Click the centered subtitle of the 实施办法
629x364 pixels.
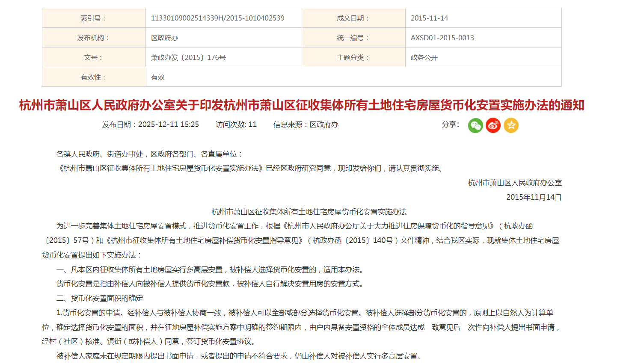pos(309,212)
